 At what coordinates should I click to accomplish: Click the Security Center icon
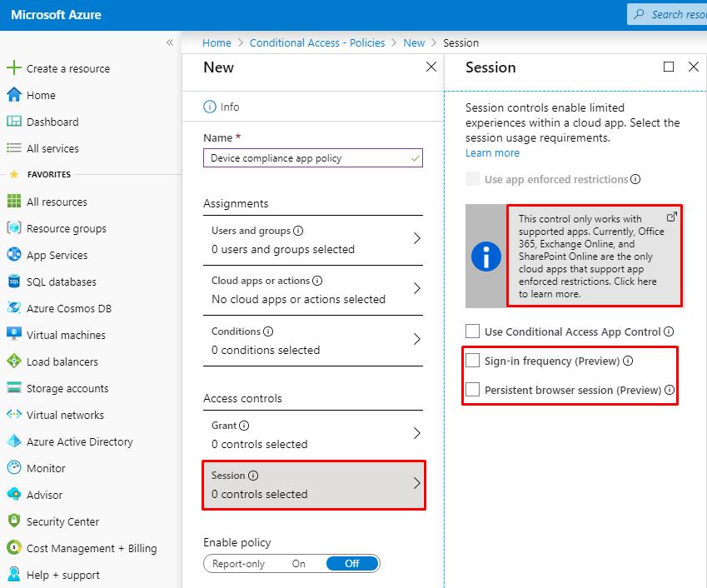[x=15, y=521]
